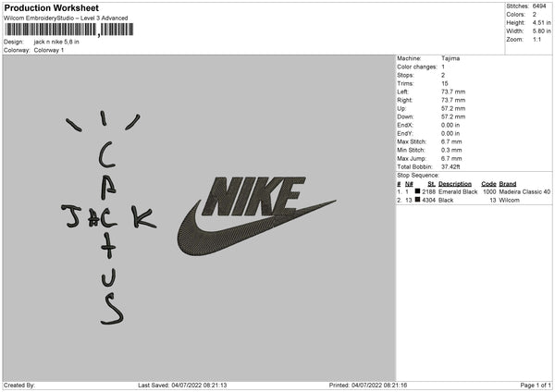Click the Machine value 'Tajima'
This screenshot has width=555, height=392.
450,58
